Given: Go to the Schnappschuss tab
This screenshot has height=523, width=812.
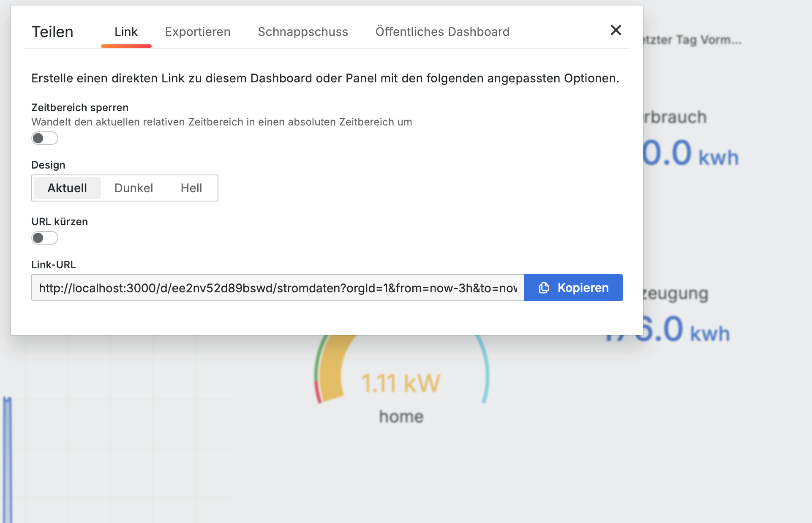Looking at the screenshot, I should (x=303, y=32).
